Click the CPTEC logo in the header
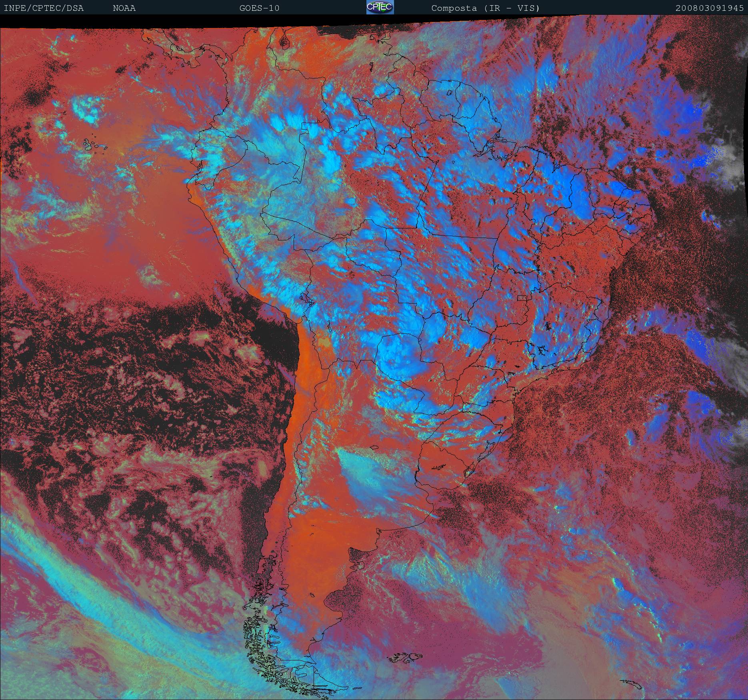The image size is (748, 700). pos(380,8)
